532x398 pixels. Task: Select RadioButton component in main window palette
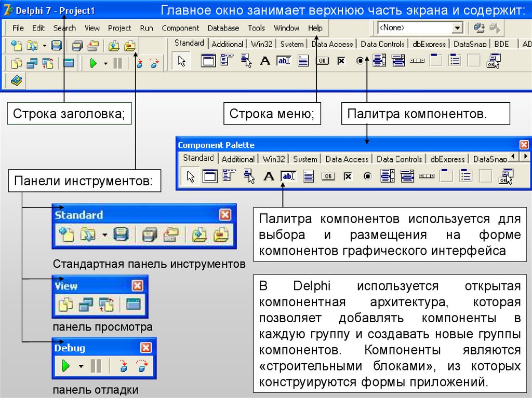click(x=360, y=61)
